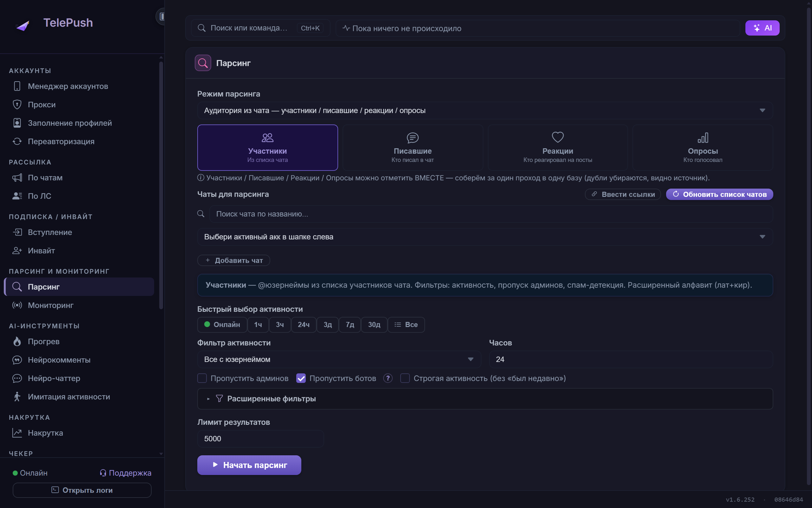The image size is (812, 508).
Task: Click the Часов input field
Action: 631,359
